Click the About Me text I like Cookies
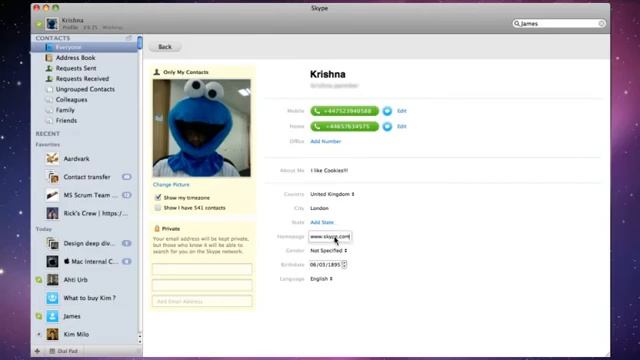Viewport: 640px width, 360px height. (x=329, y=171)
